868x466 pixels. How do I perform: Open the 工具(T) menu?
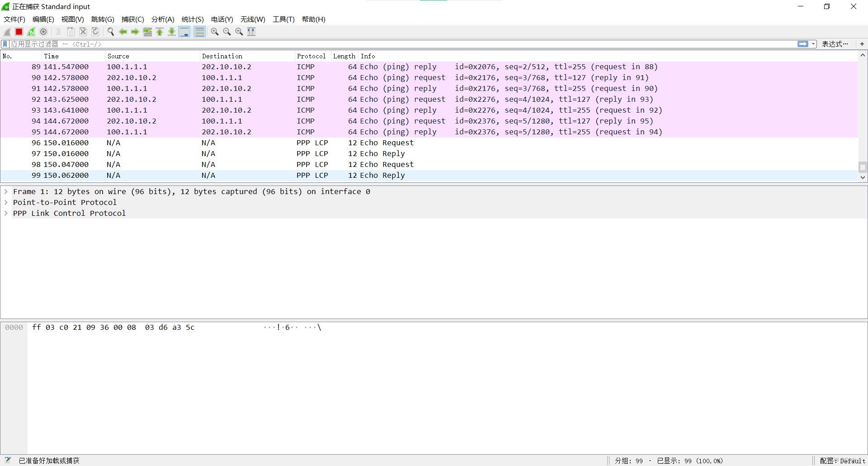(283, 19)
